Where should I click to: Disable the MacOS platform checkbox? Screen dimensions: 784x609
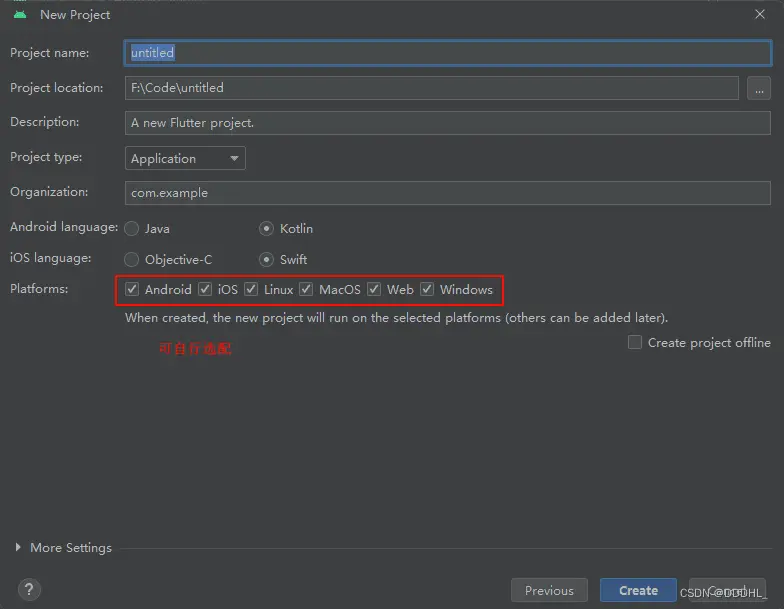(x=306, y=290)
